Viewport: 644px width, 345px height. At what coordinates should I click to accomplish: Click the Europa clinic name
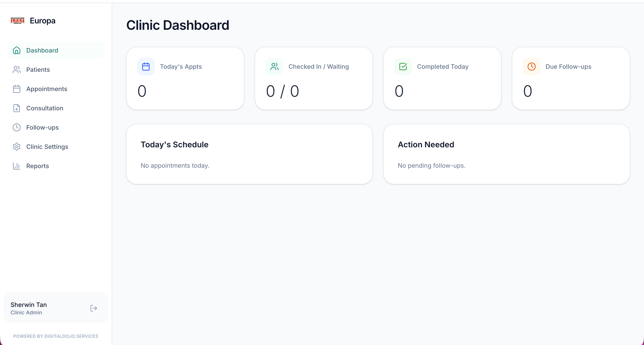42,21
